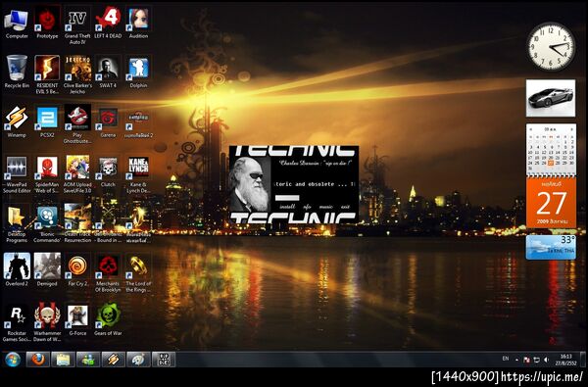Viewport: 588px width, 387px height.
Task: Open Windows Live Messenger taskbar button
Action: [88, 360]
